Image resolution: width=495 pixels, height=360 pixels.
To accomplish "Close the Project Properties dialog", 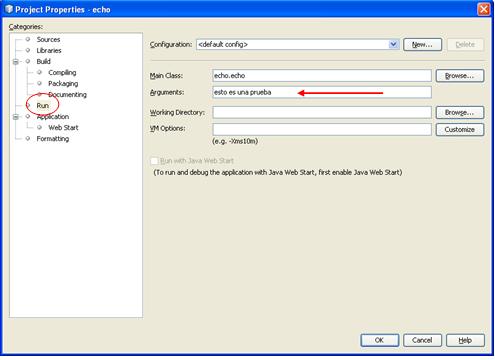I will click(484, 9).
